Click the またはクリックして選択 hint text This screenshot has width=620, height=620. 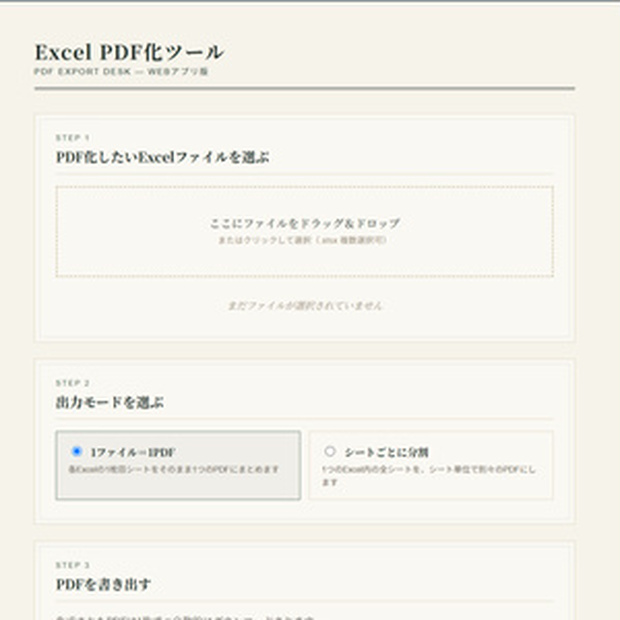point(302,240)
